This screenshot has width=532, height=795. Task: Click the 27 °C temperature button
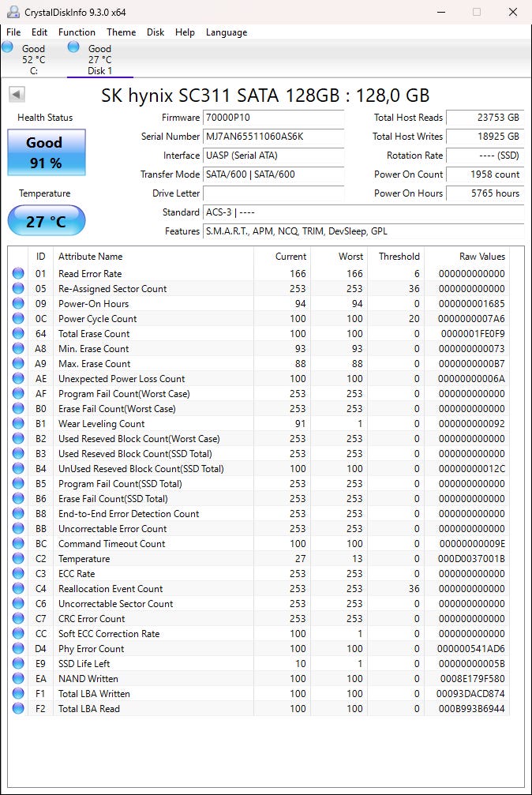point(46,220)
